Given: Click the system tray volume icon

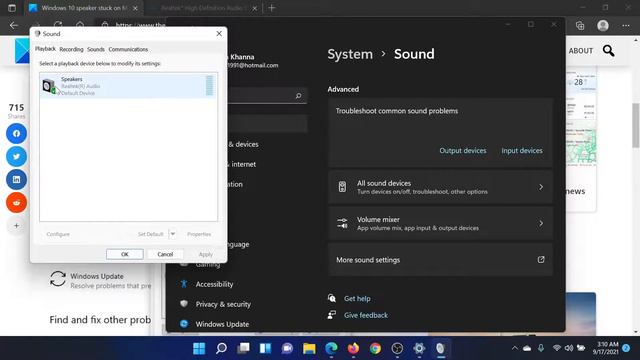Looking at the screenshot, I should click(569, 348).
